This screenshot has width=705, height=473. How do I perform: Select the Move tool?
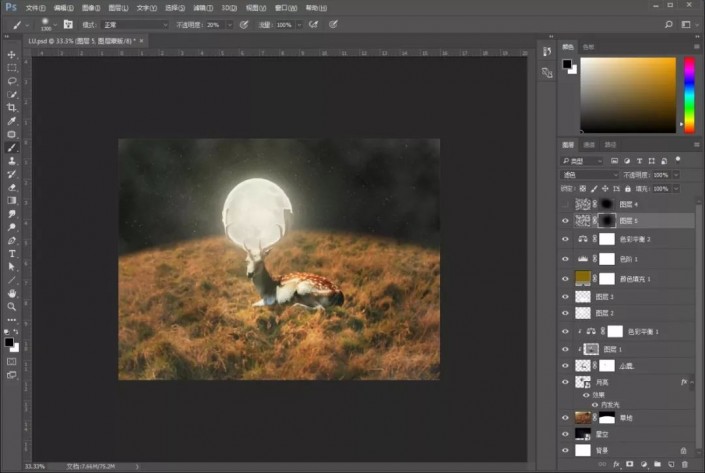[x=12, y=54]
